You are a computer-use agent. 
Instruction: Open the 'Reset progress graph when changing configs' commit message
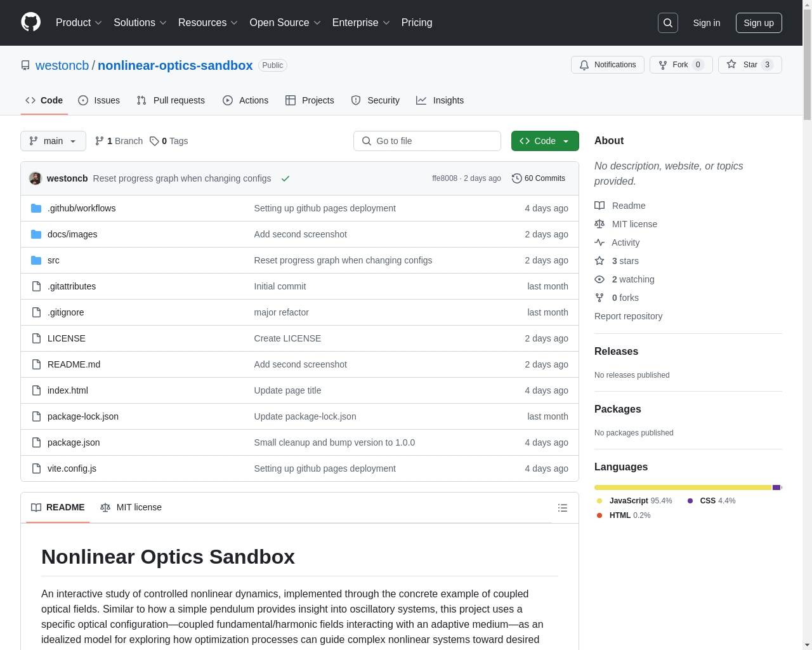click(182, 178)
